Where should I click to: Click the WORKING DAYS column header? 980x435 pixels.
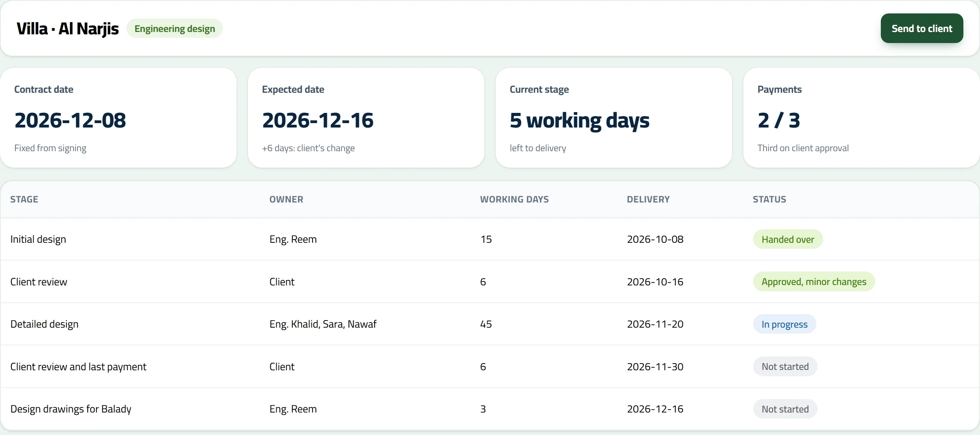point(514,199)
